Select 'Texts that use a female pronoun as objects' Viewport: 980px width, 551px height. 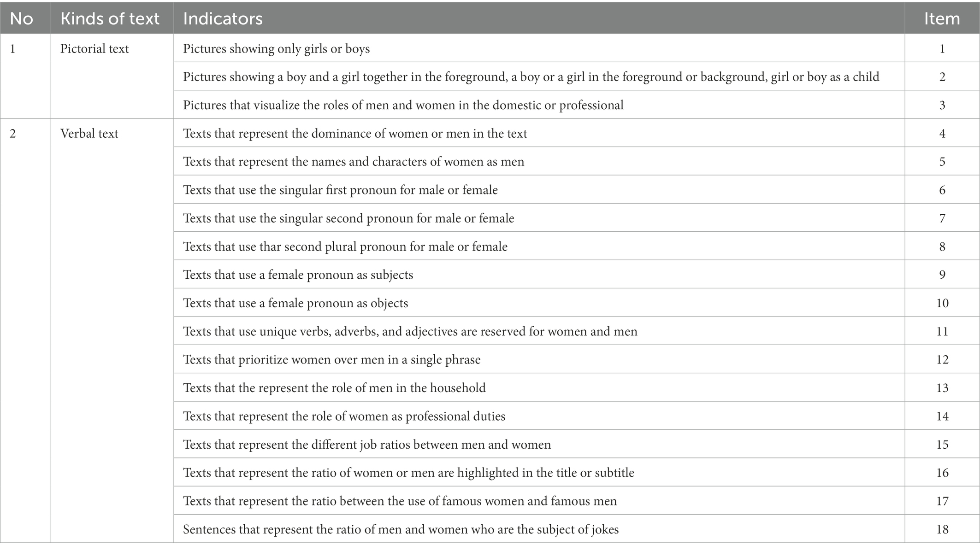539,303
